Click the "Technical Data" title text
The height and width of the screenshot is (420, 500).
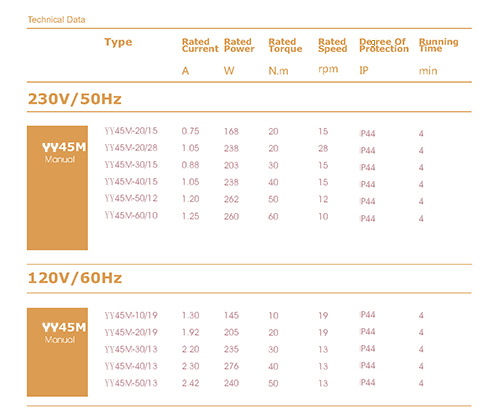56,20
